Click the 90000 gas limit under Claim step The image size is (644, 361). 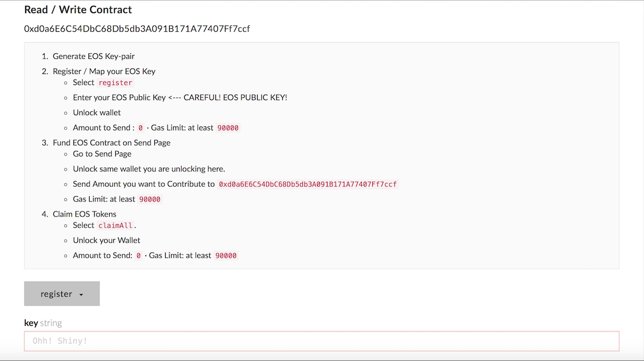tap(225, 256)
